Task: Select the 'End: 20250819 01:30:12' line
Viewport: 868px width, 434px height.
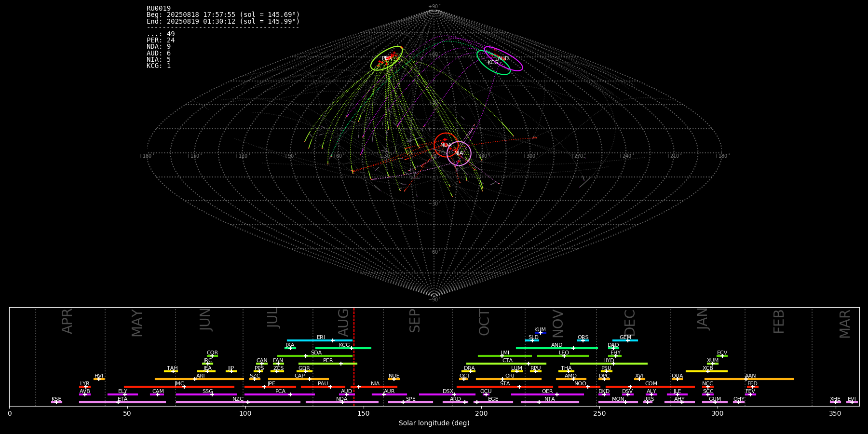Action: [223, 21]
